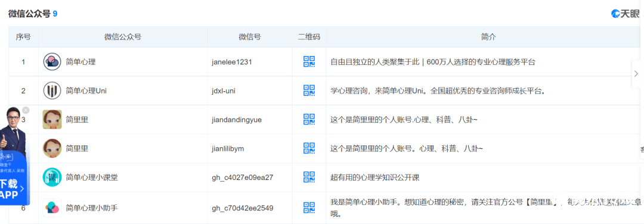Click the 微信公众号 column header

(x=123, y=37)
